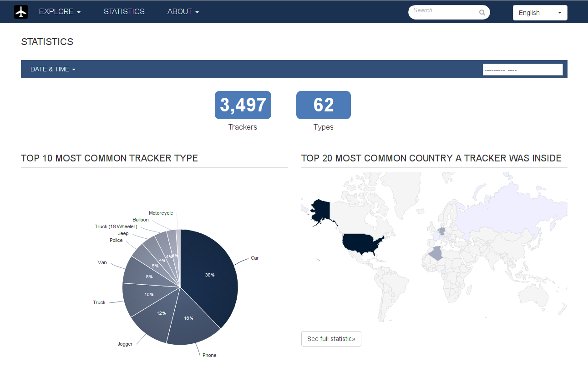Click the 62 Types counter

point(323,105)
